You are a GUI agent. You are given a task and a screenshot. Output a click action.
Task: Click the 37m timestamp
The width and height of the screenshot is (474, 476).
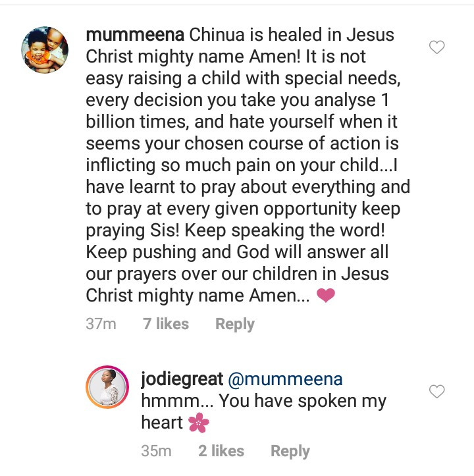pyautogui.click(x=101, y=324)
